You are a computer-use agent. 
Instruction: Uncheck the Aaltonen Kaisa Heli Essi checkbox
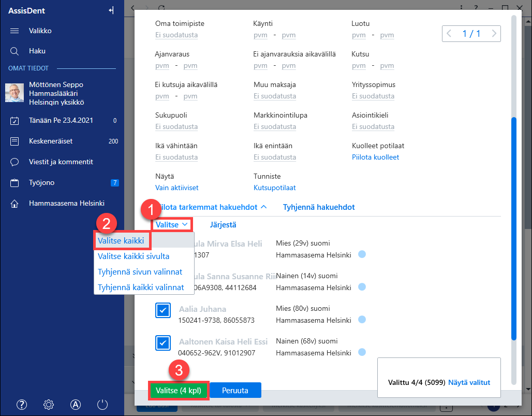(x=163, y=343)
